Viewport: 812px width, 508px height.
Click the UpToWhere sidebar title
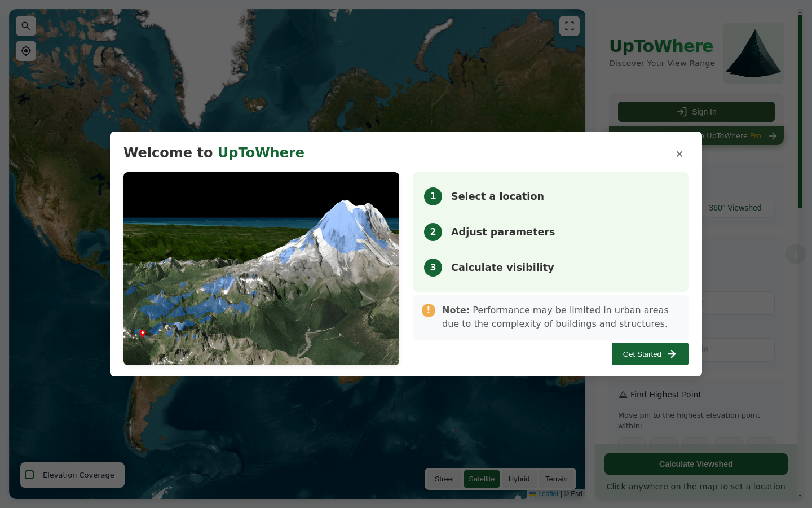click(x=661, y=46)
